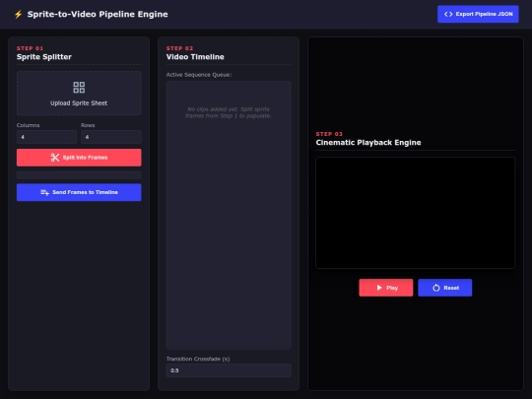The image size is (532, 399).
Task: Select the Cinematic Playback Engine heading
Action: pos(368,143)
